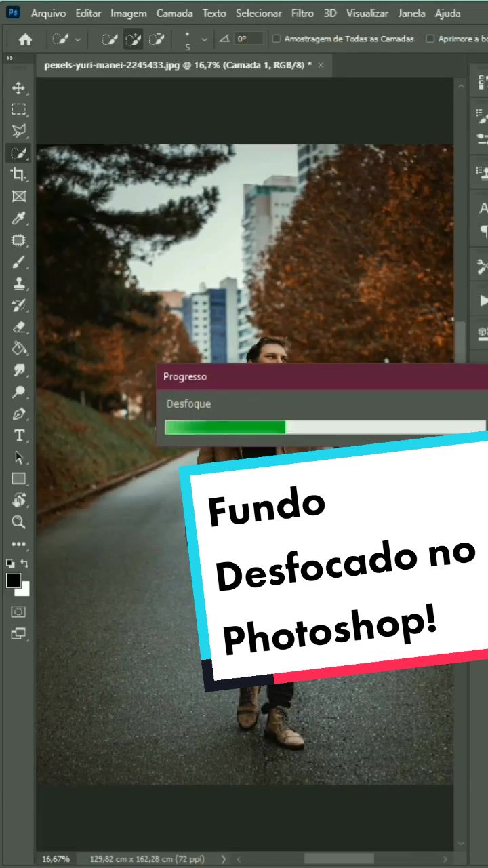Select the Zoom magnifier tool
488x868 pixels.
point(18,522)
